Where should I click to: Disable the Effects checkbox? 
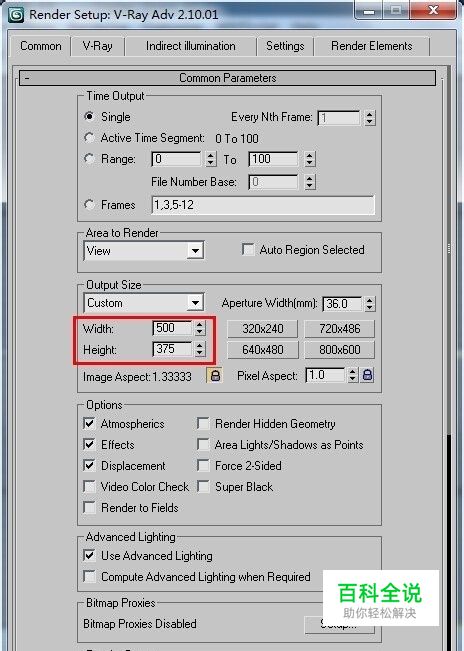89,444
